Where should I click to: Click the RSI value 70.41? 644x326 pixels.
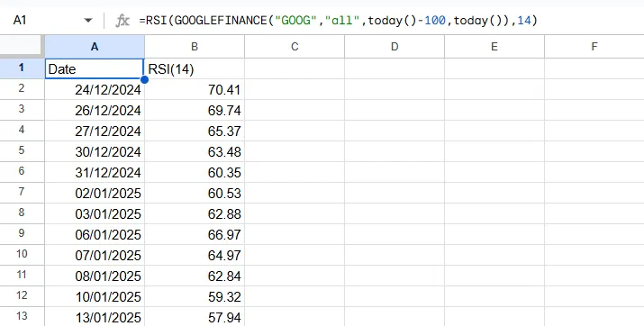195,89
